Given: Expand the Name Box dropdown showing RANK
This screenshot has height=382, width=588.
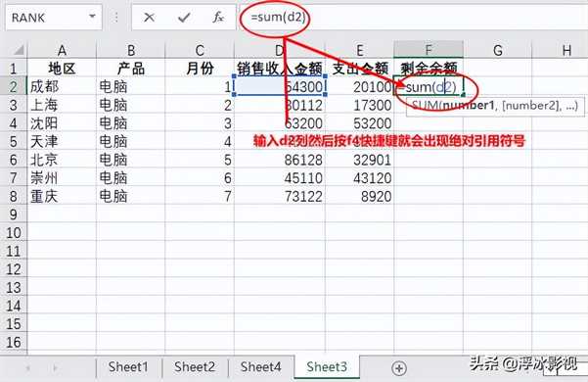Looking at the screenshot, I should click(92, 17).
